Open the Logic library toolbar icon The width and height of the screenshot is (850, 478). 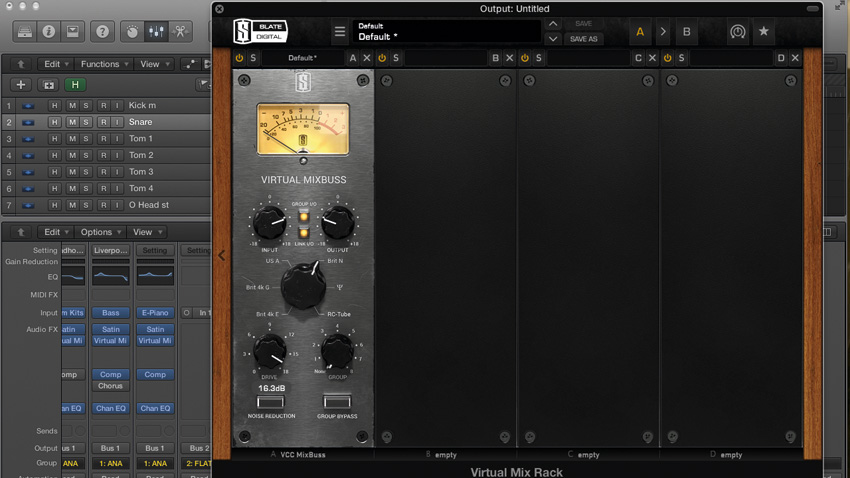(x=24, y=31)
